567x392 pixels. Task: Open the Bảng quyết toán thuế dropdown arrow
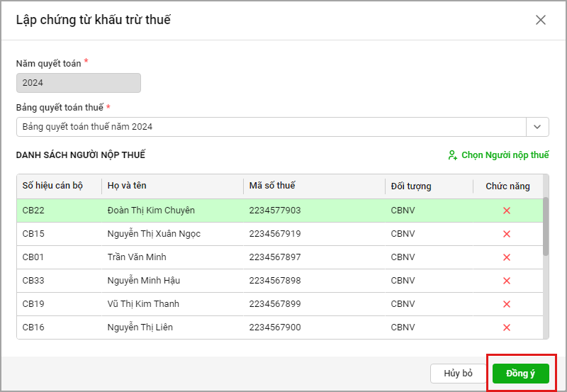537,127
